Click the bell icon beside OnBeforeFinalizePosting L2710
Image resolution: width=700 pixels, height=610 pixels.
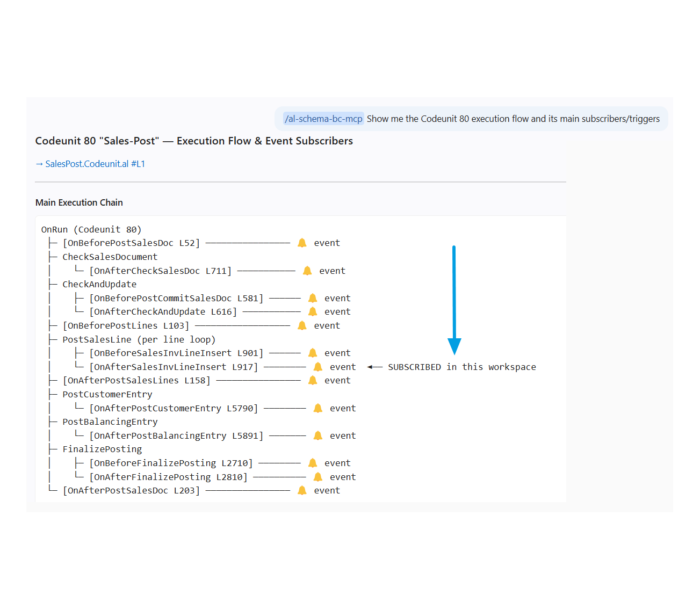pyautogui.click(x=313, y=463)
